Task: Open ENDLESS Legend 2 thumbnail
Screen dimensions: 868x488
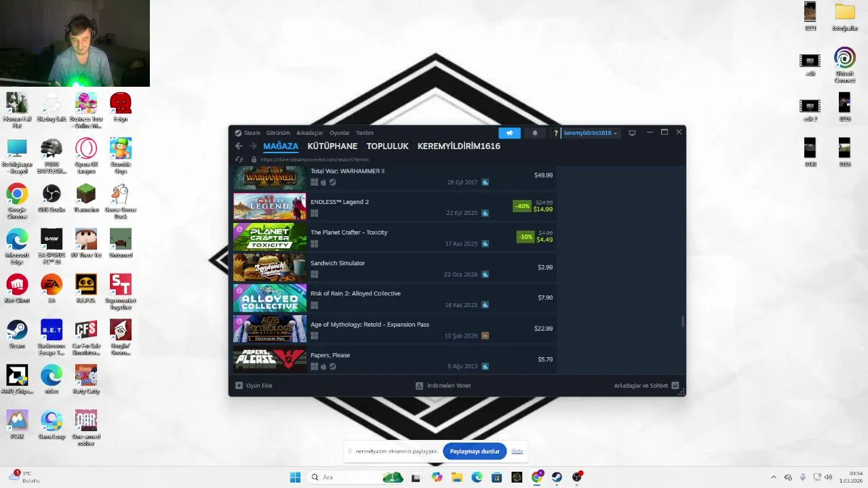Action: click(270, 207)
